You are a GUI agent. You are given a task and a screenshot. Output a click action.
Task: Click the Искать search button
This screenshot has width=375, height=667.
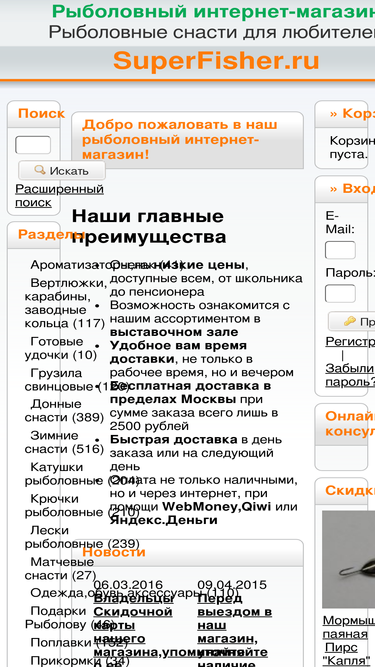(x=62, y=171)
